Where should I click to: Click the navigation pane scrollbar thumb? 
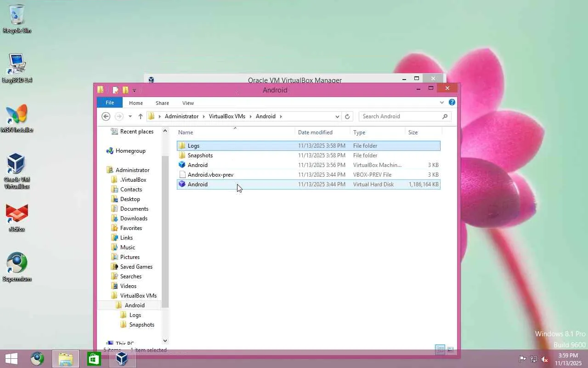165,232
